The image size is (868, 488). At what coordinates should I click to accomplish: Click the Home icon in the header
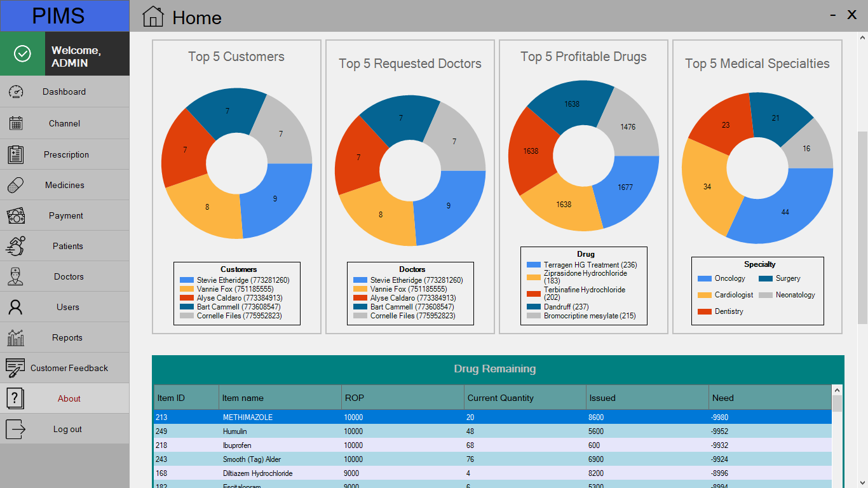[152, 17]
